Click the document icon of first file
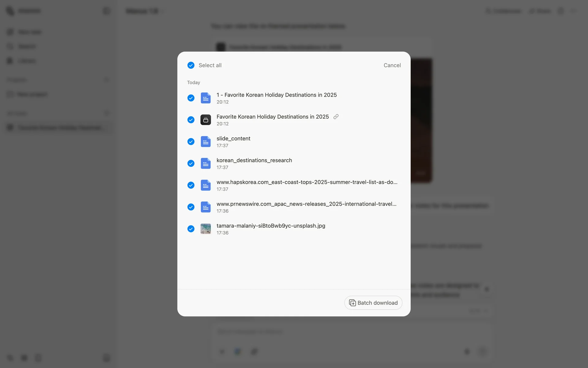 pyautogui.click(x=205, y=98)
